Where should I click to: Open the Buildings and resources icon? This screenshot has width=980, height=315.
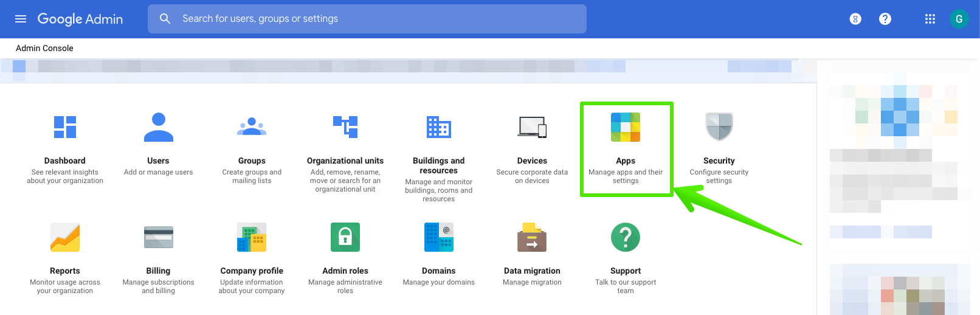point(439,127)
